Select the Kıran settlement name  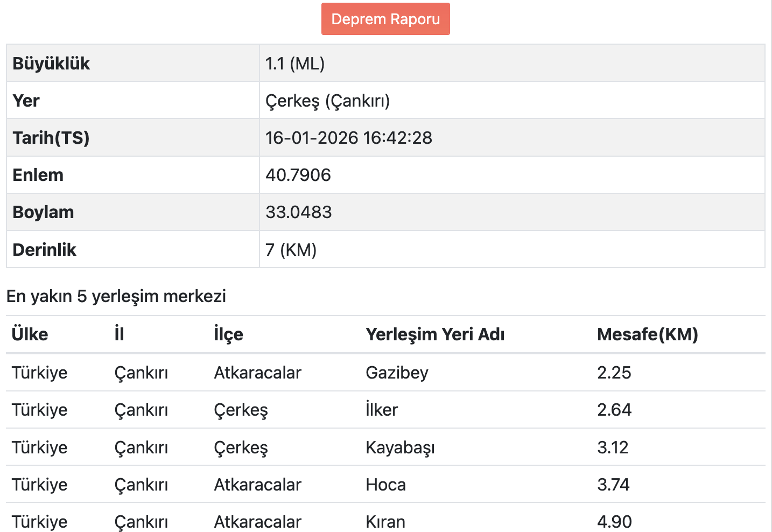click(x=385, y=522)
